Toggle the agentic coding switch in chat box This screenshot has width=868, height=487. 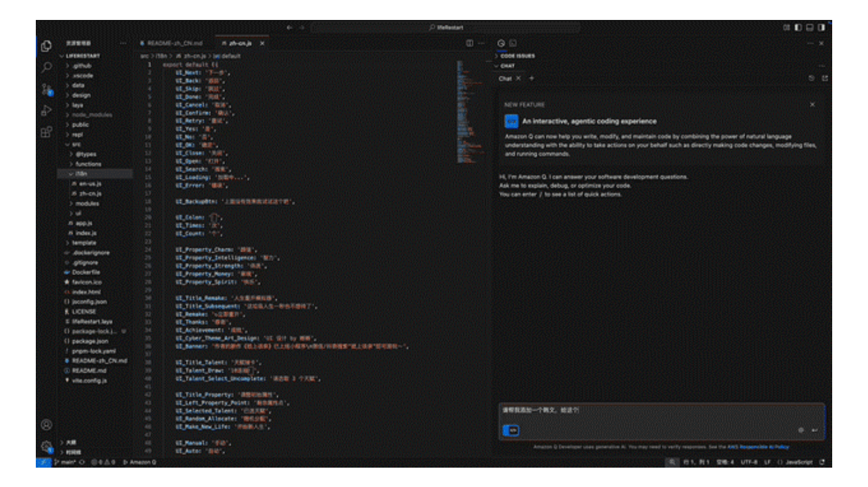(x=511, y=430)
